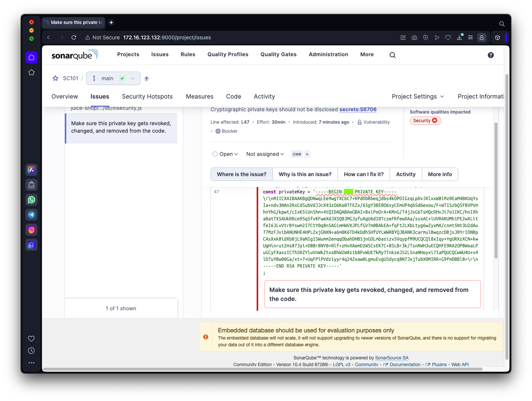Go back with the browser back arrow
This screenshot has height=401, width=532.
point(48,37)
